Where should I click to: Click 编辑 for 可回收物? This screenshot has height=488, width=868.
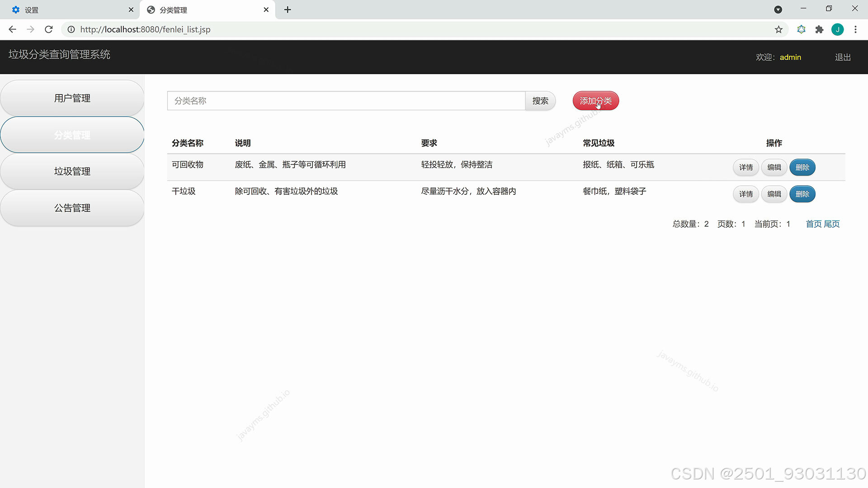774,167
